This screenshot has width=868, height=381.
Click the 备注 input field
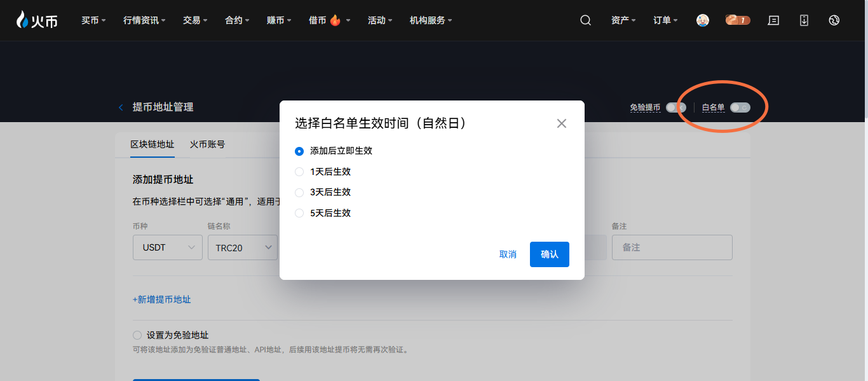pyautogui.click(x=672, y=247)
